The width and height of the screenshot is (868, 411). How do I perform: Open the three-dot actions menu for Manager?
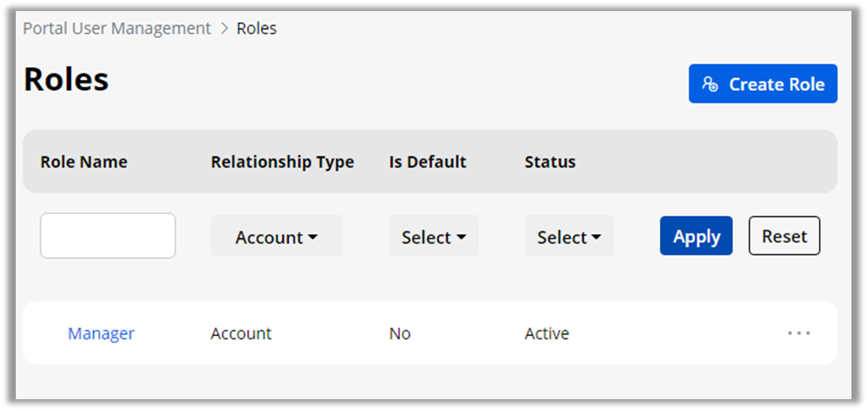[x=799, y=333]
